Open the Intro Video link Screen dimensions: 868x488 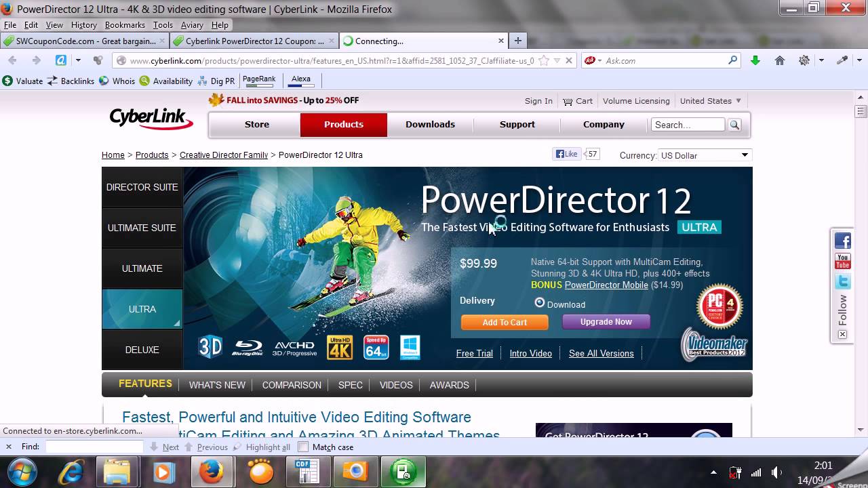point(530,353)
